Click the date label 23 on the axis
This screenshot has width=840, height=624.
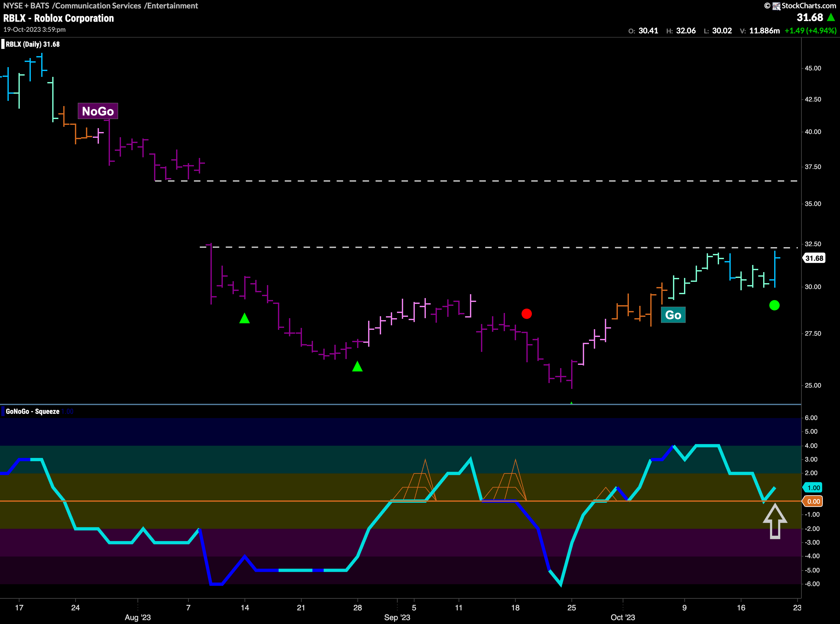coord(797,608)
